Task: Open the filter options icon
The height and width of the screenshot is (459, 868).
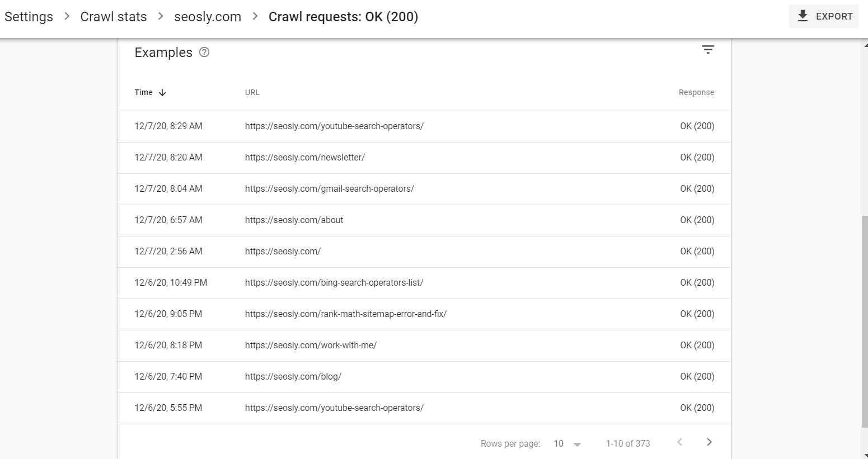Action: pos(708,50)
